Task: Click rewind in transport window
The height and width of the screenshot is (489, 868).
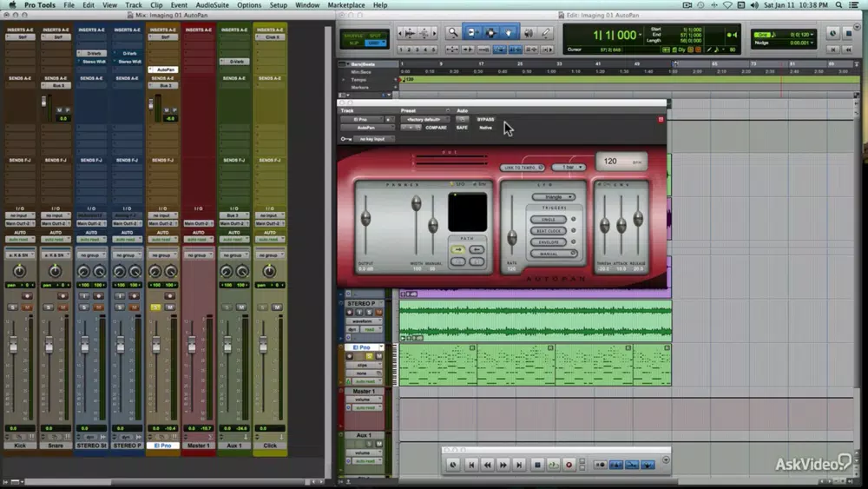Action: [487, 466]
